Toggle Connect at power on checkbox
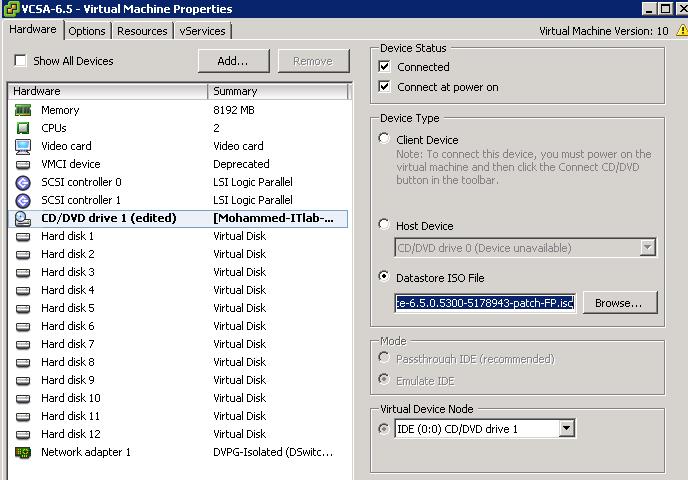Image resolution: width=688 pixels, height=480 pixels. pos(385,87)
